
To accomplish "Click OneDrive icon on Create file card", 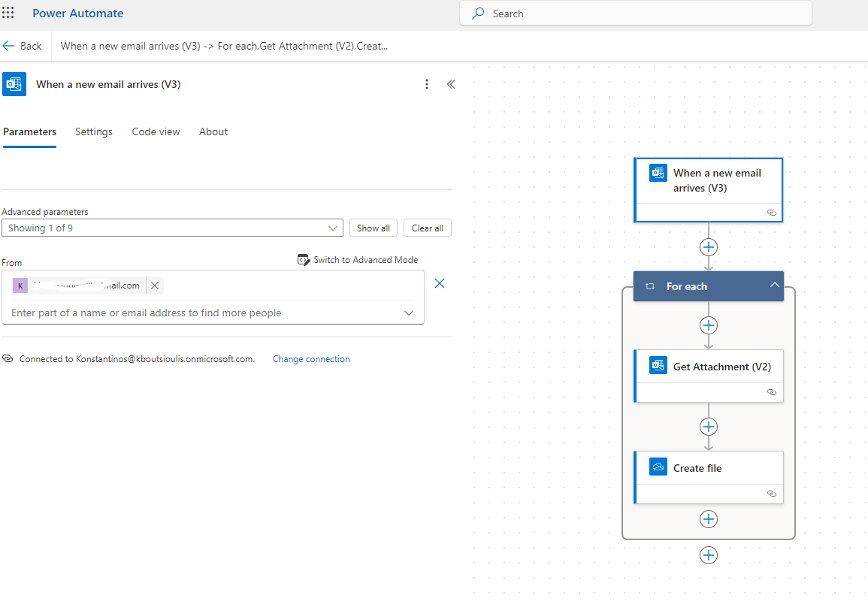I will pyautogui.click(x=658, y=467).
